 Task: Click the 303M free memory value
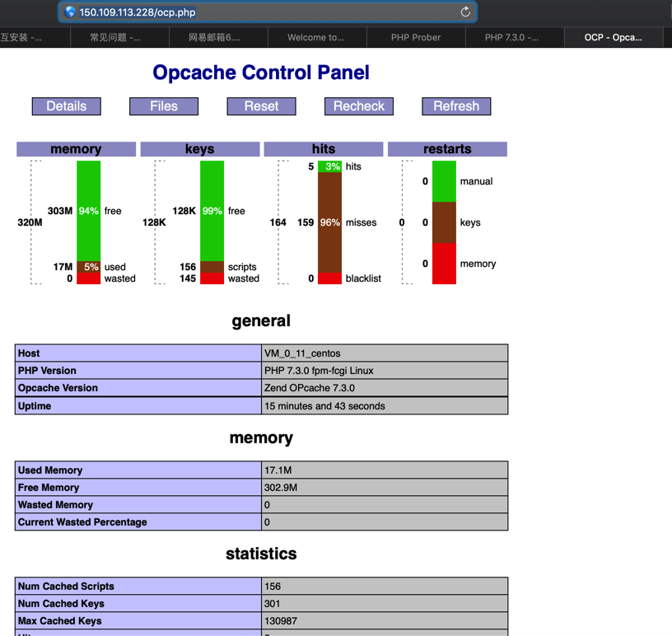pos(60,211)
